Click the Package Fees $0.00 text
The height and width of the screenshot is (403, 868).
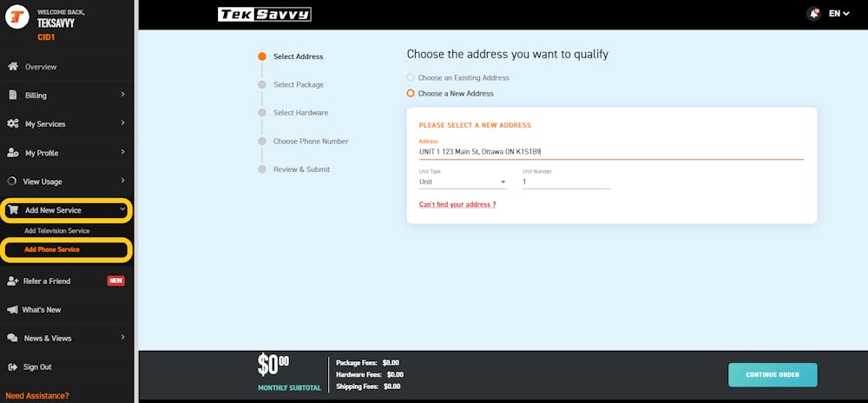pos(367,362)
